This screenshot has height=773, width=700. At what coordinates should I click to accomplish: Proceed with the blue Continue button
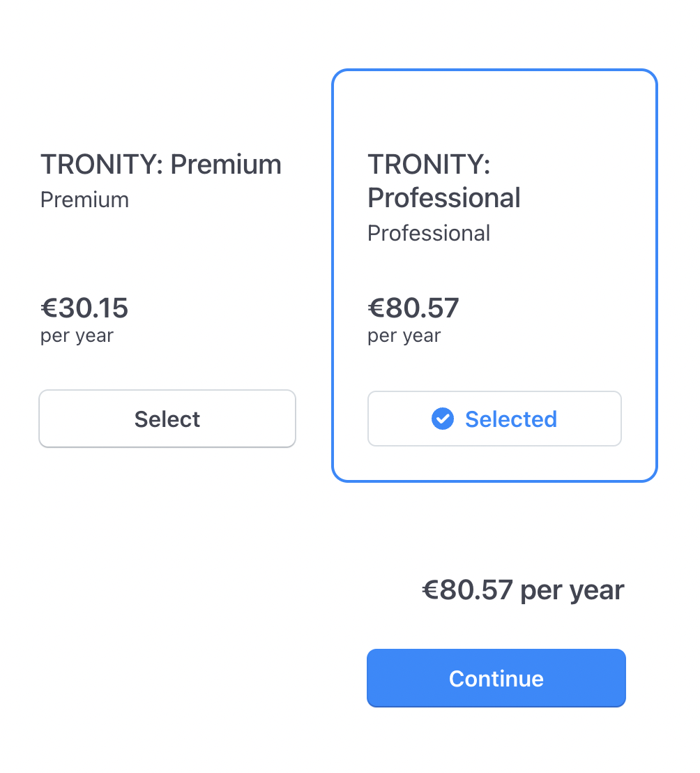pyautogui.click(x=496, y=678)
